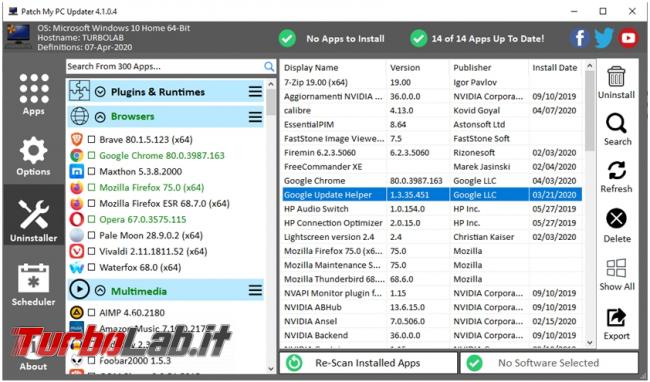Tick the Brave 80.1.5.123 checkbox

(x=92, y=140)
